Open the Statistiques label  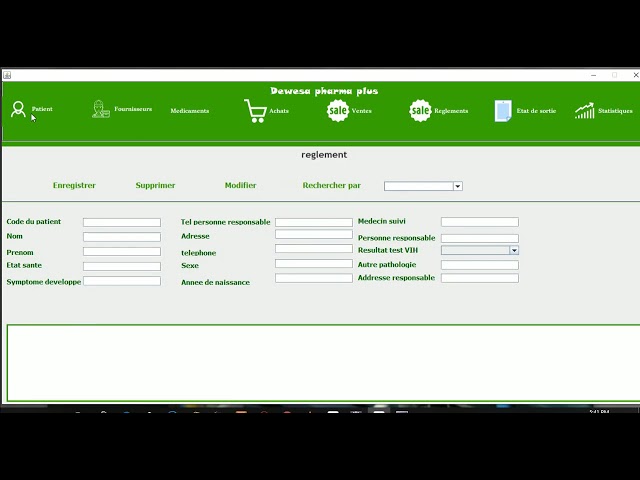pos(615,111)
